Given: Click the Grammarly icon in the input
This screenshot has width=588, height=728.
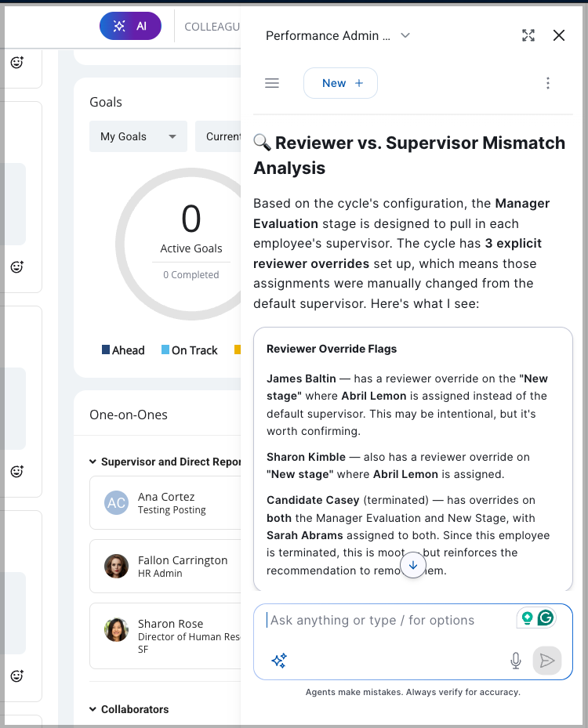Looking at the screenshot, I should coord(546,618).
